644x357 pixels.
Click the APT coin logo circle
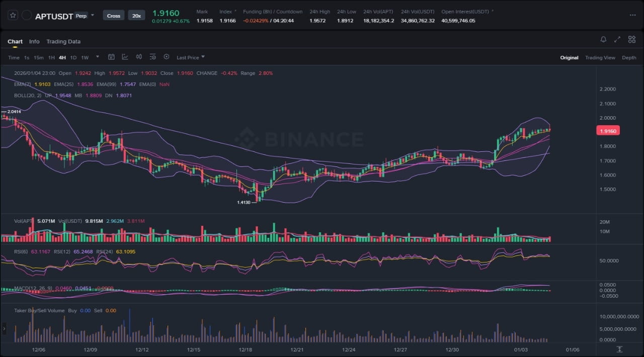[x=27, y=16]
